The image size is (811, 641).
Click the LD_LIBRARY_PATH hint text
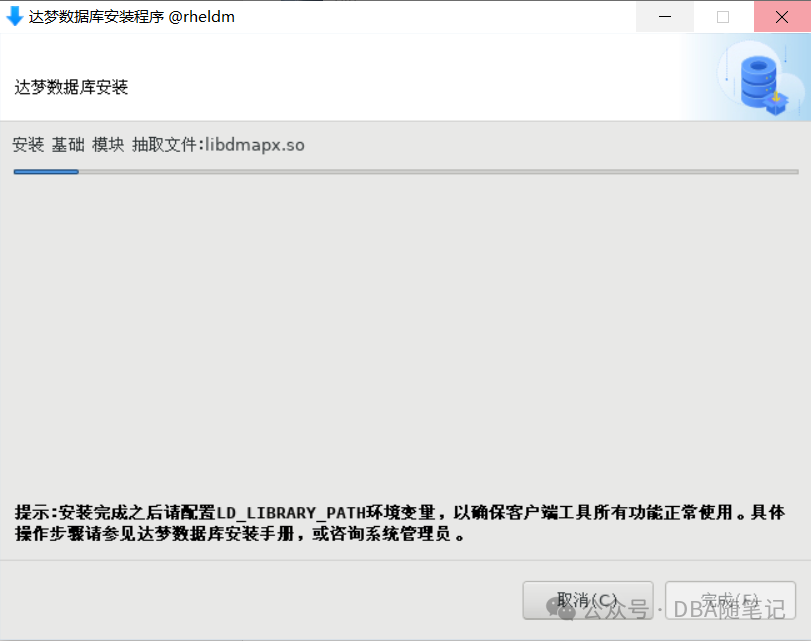tap(291, 513)
